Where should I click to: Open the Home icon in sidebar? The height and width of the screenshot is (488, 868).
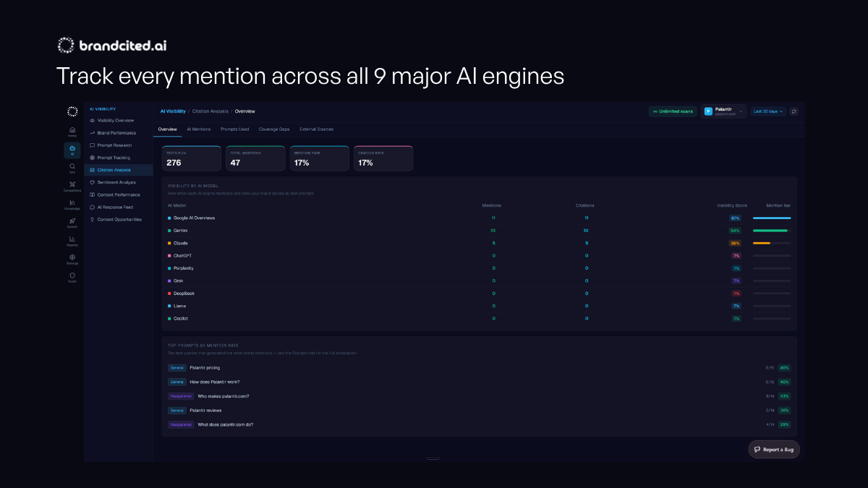pyautogui.click(x=72, y=131)
